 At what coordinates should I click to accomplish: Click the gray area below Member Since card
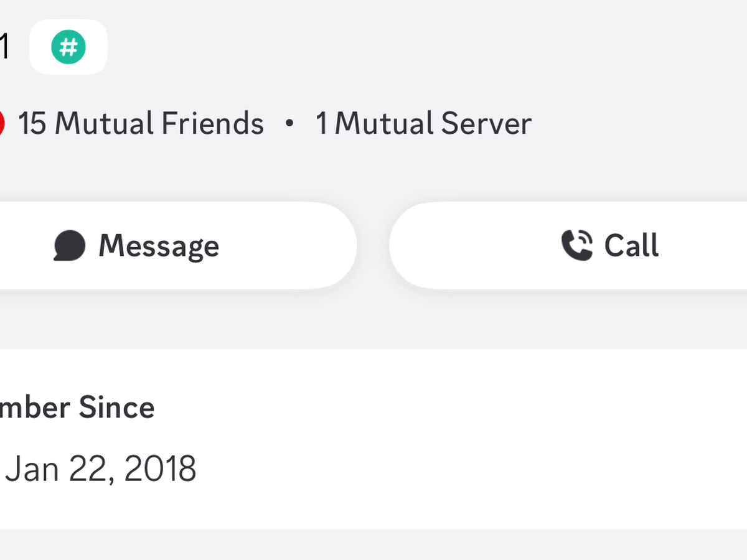[x=374, y=545]
